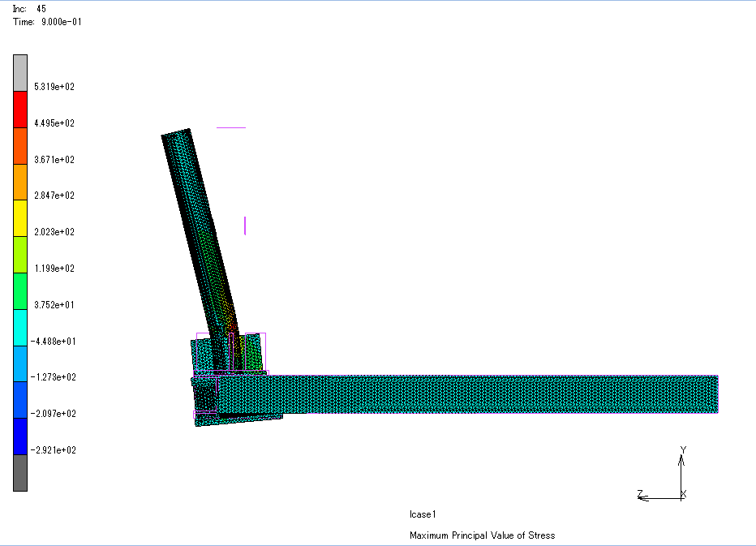Click the legend value 1.199e+02
The image size is (756, 546).
[54, 269]
